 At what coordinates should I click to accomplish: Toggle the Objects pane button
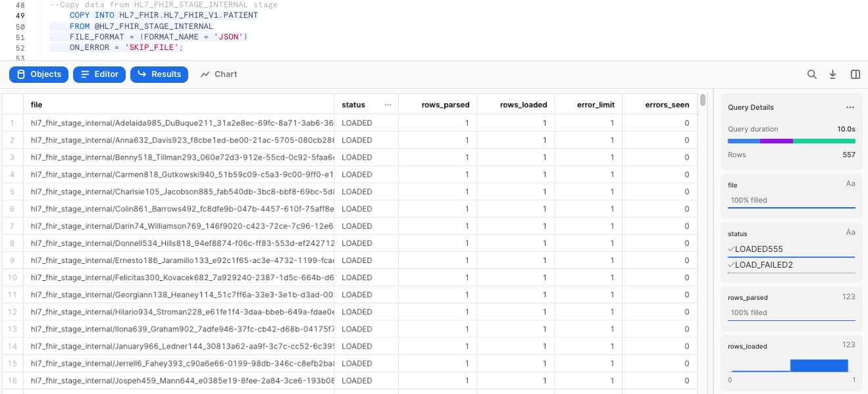coord(39,74)
